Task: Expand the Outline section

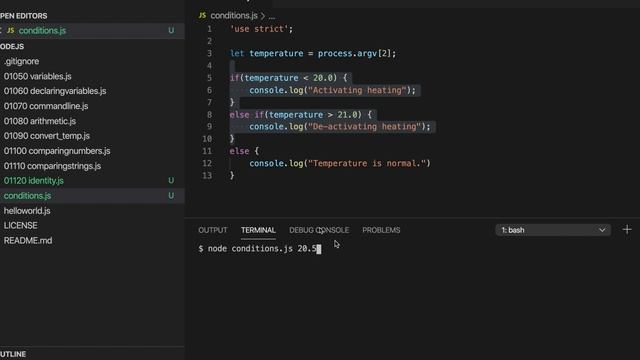Action: point(13,354)
